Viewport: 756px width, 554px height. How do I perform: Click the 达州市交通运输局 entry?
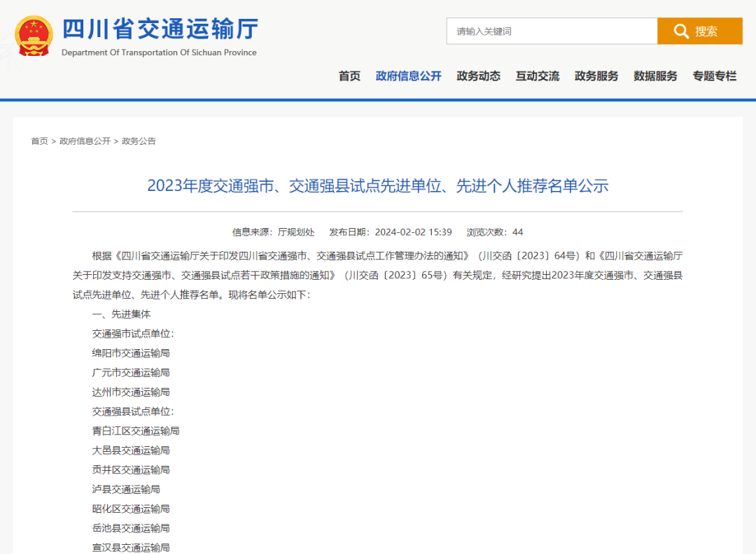[131, 392]
